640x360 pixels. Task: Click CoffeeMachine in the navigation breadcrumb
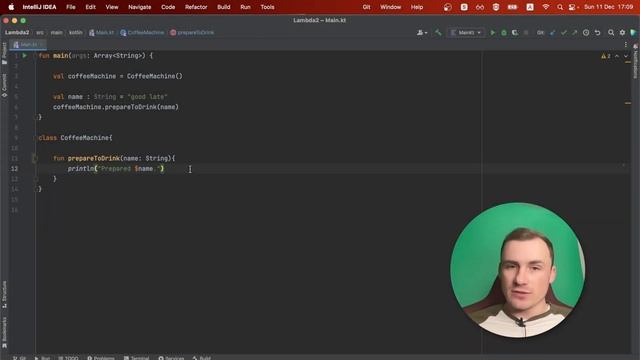[x=142, y=33]
